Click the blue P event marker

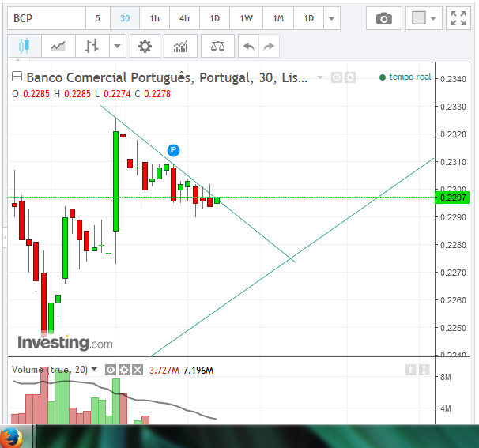[174, 150]
